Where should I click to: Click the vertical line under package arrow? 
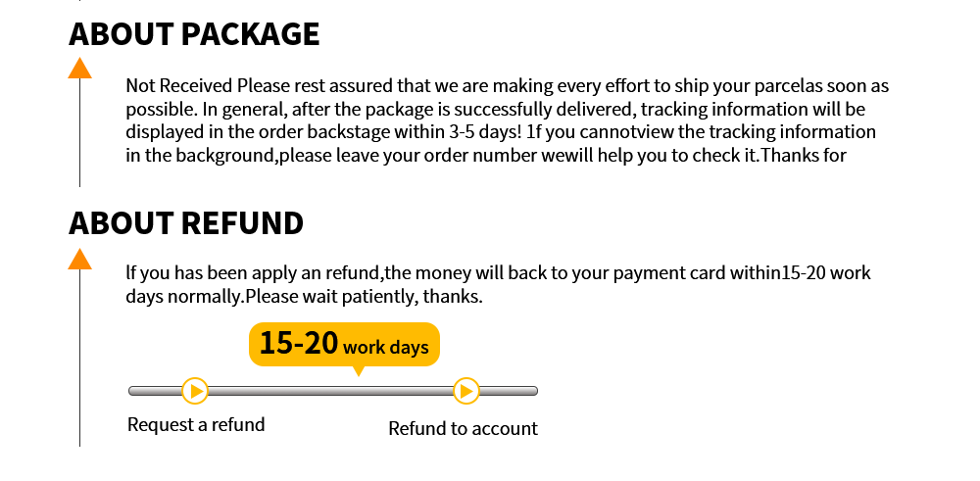pos(80,132)
